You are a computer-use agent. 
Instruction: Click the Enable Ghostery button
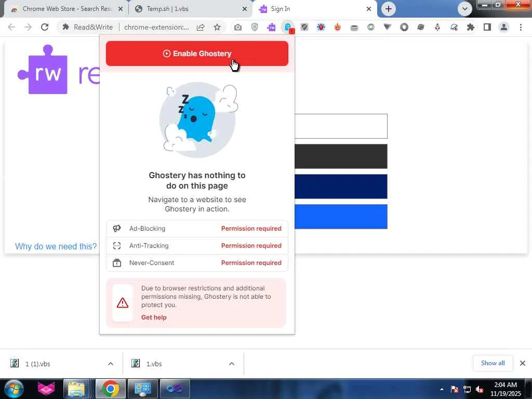pos(197,54)
